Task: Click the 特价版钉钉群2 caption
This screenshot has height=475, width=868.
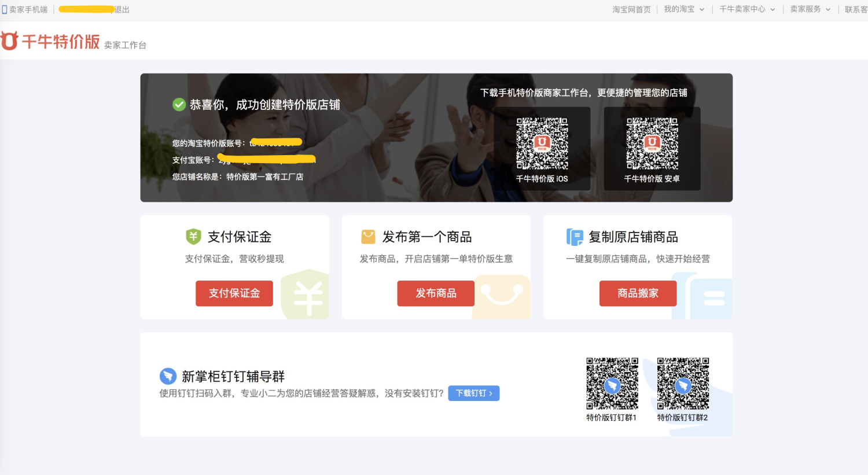Action: [683, 417]
